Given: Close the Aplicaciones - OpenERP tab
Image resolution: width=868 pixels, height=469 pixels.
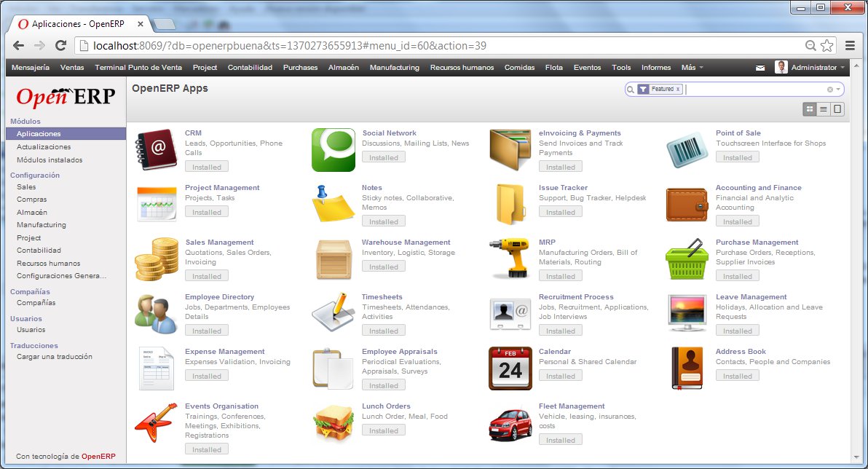Looking at the screenshot, I should coord(141,24).
